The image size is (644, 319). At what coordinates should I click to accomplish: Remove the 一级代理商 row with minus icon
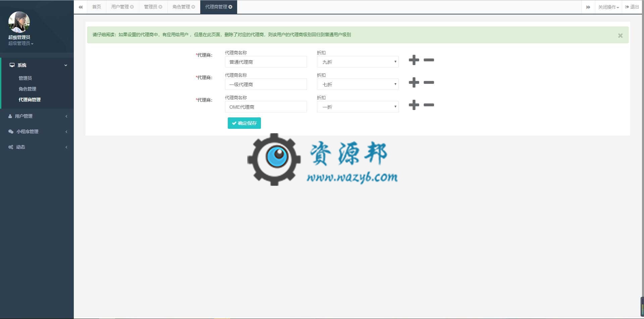[x=429, y=83]
